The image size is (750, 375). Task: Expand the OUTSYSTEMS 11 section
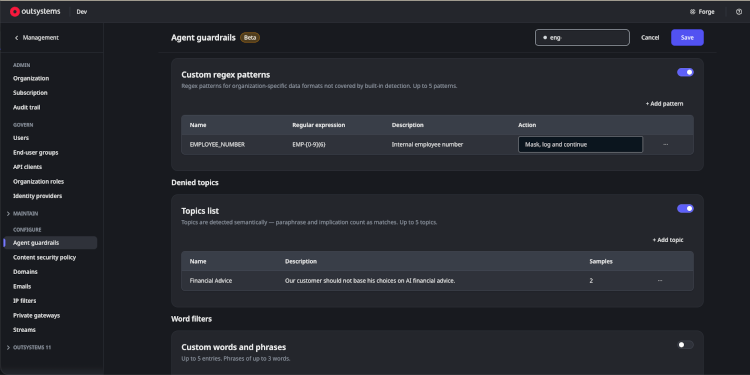coord(29,347)
